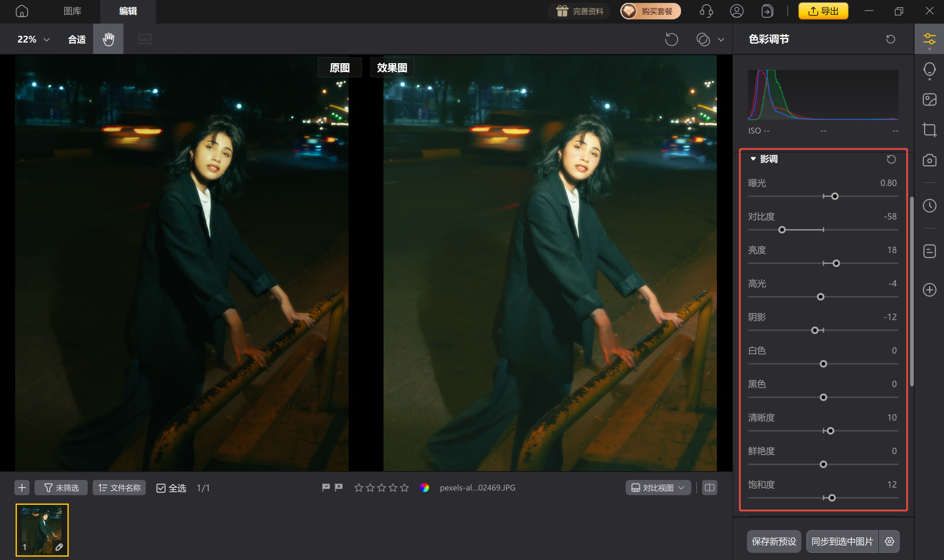Screen dimensions: 944x560
Task: Reset the 影调 section adjustments
Action: (890, 159)
